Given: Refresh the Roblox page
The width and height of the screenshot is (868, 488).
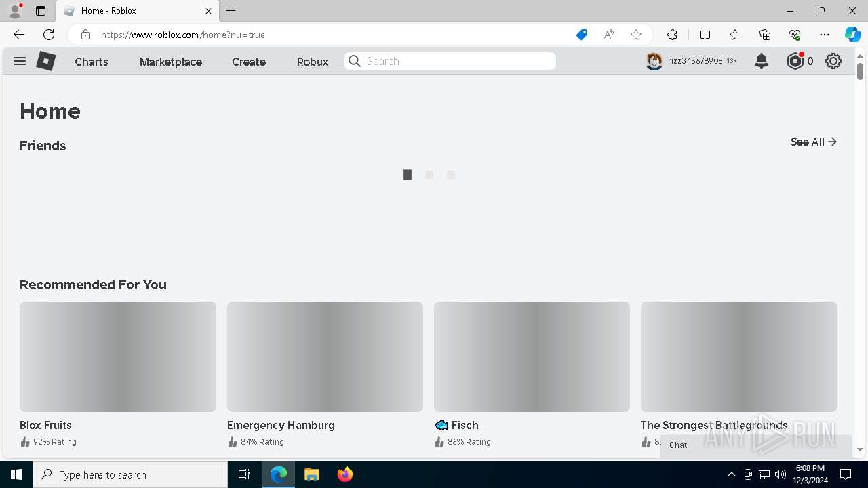Looking at the screenshot, I should point(49,35).
